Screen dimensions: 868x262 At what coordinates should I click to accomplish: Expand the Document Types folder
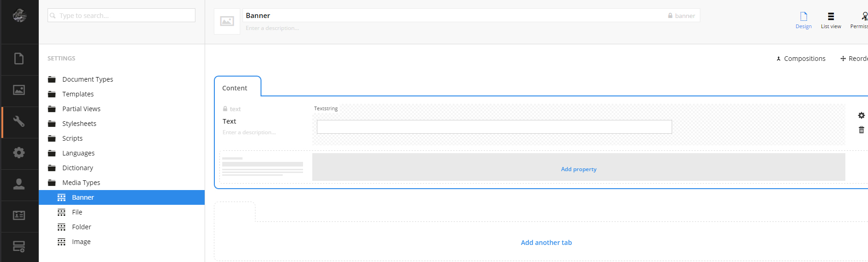pyautogui.click(x=88, y=79)
